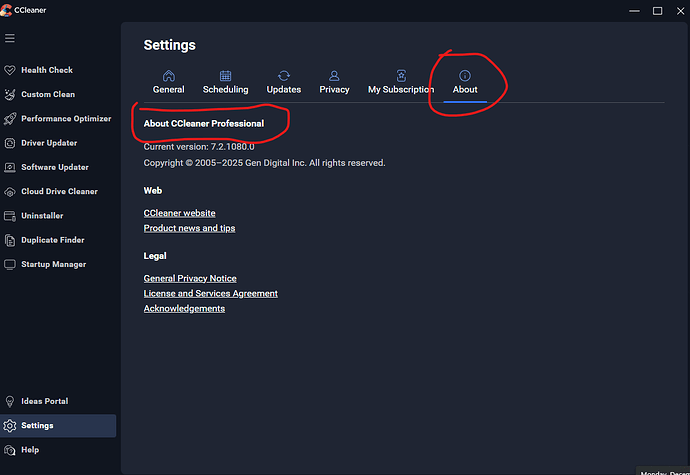Click the hamburger menu icon in sidebar
The width and height of the screenshot is (690, 475).
[x=10, y=39]
